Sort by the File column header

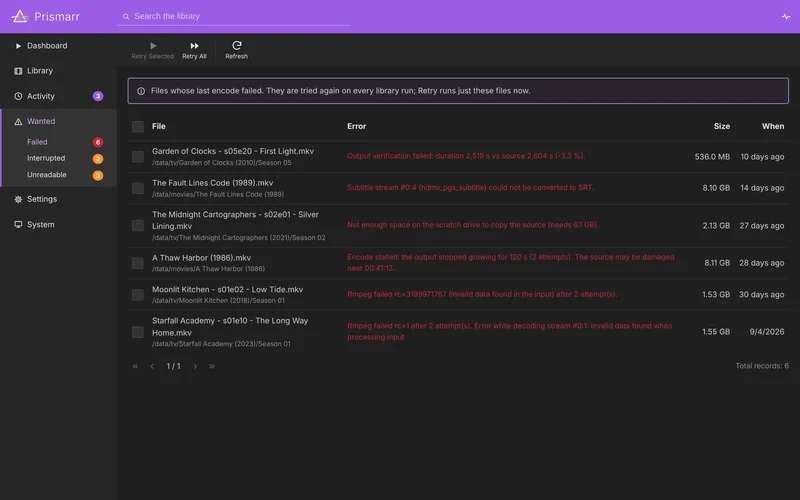[x=159, y=127]
